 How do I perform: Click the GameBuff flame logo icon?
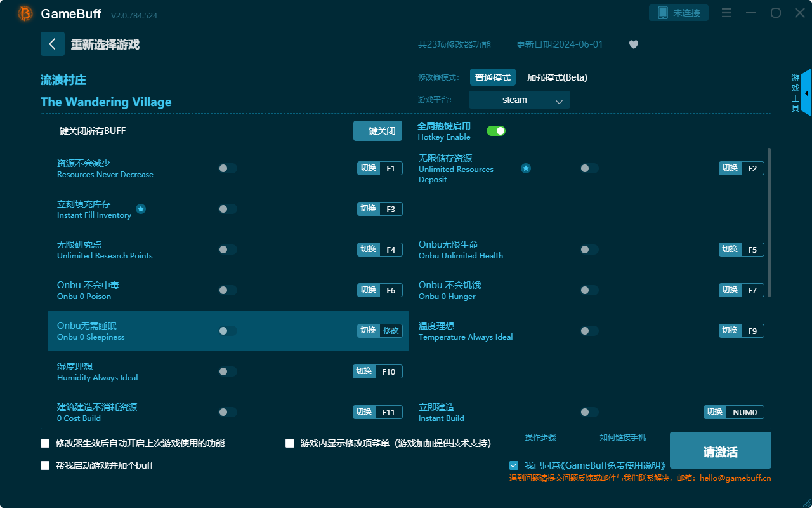25,13
